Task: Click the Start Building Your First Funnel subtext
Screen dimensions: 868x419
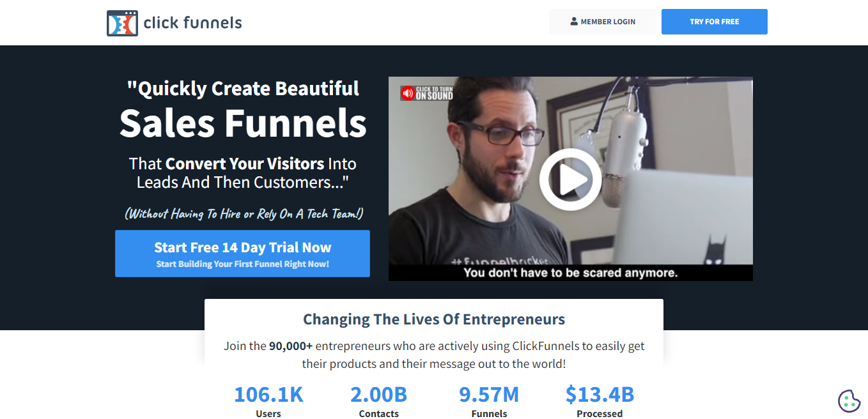Action: coord(242,264)
